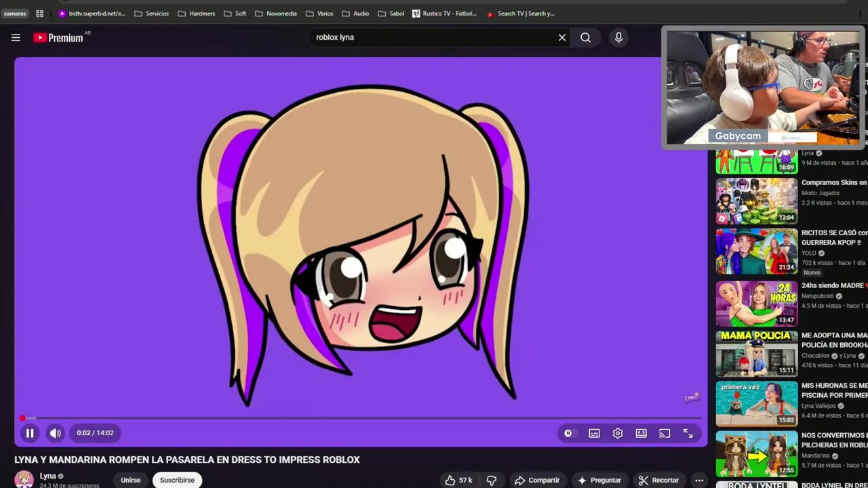Viewport: 868px width, 488px height.
Task: Dislike the video with thumbs down
Action: 492,480
